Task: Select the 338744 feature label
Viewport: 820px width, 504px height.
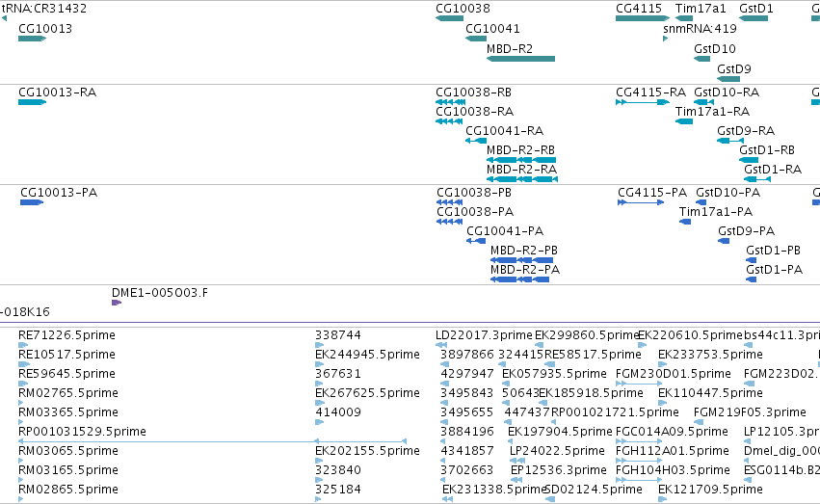Action: (338, 335)
